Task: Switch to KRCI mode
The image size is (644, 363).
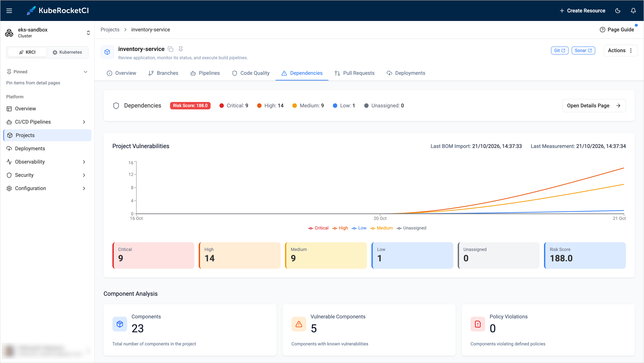Action: pyautogui.click(x=27, y=52)
